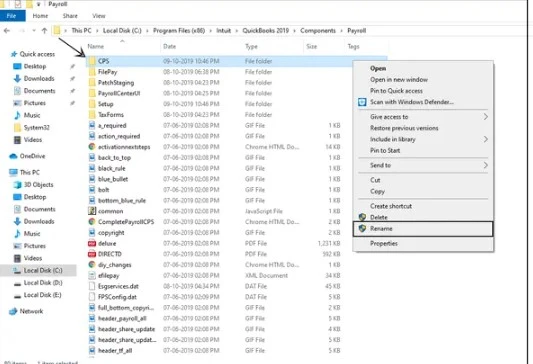533x364 pixels.
Task: Choose Create shortcut in context menu
Action: [x=391, y=206]
